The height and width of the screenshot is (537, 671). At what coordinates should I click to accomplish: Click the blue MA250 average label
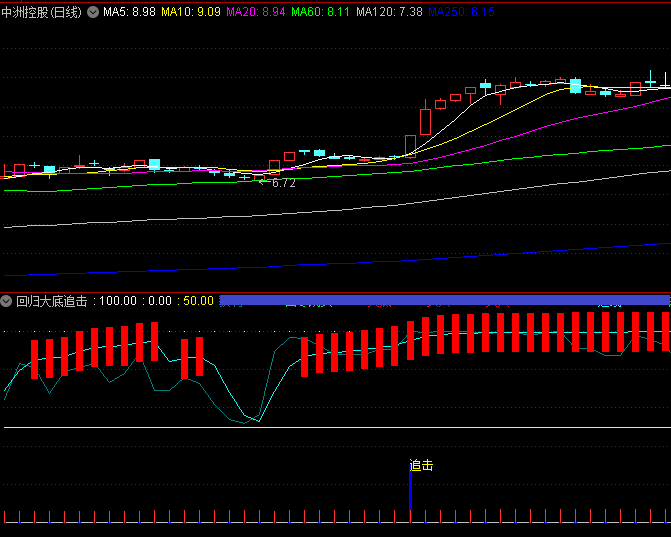pos(460,12)
